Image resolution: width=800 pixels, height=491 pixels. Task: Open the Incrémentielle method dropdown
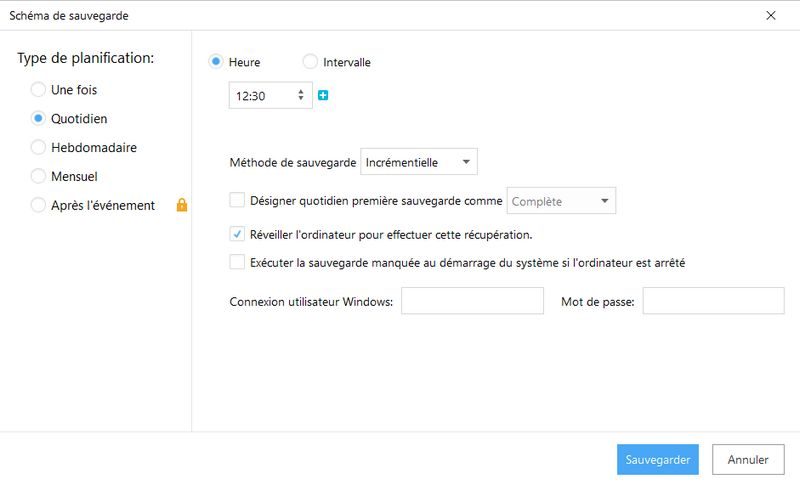pos(419,161)
